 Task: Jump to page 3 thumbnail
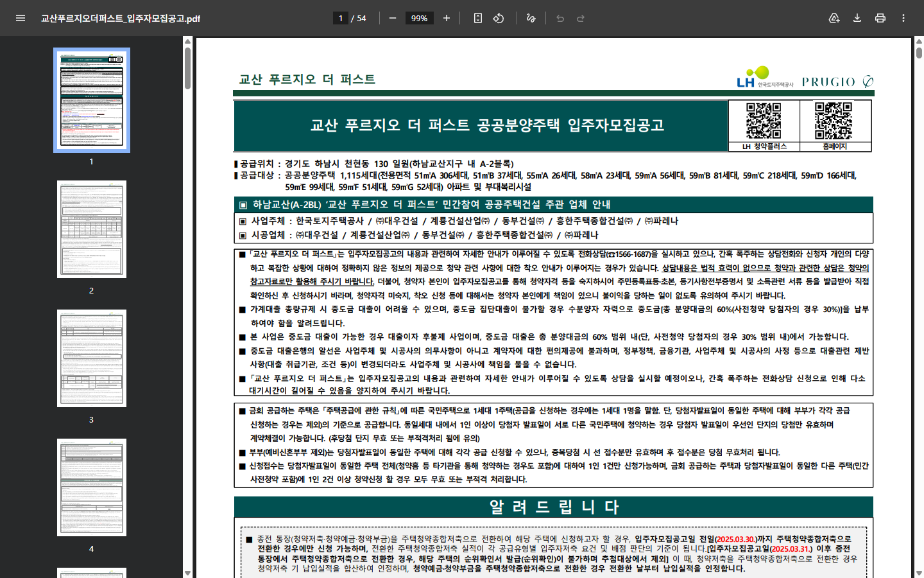pos(92,358)
